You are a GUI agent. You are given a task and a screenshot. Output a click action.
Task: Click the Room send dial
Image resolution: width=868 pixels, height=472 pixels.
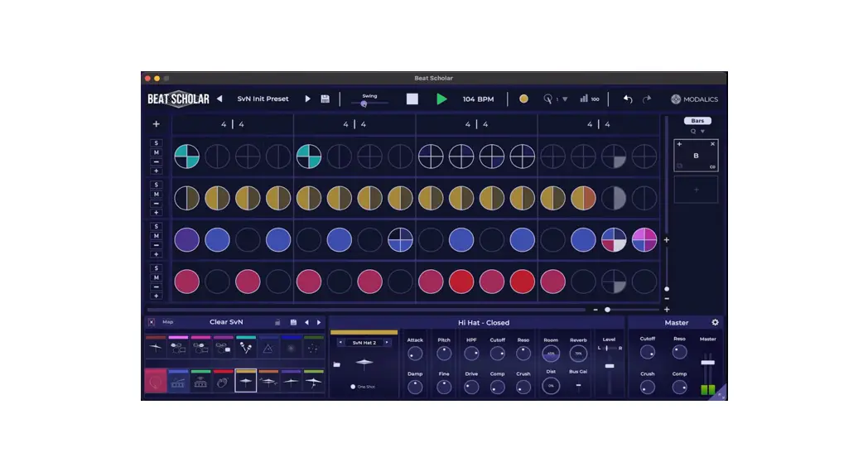[550, 353]
